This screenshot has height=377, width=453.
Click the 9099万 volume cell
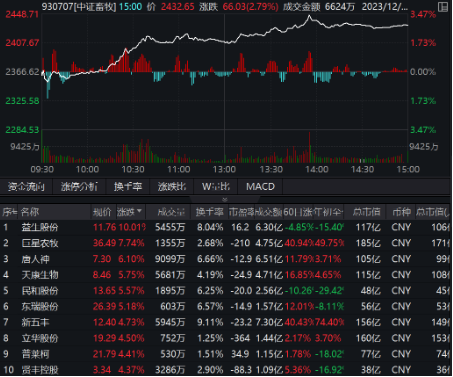click(170, 259)
